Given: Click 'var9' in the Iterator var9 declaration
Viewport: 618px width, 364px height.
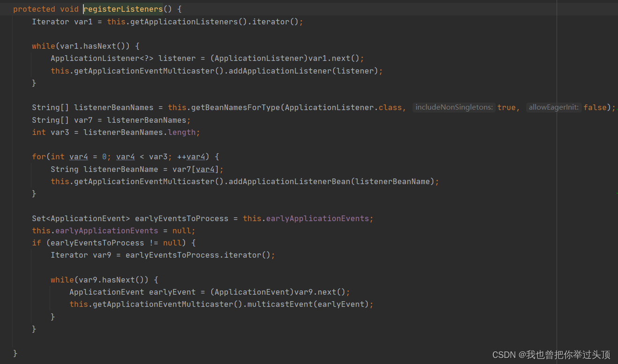Looking at the screenshot, I should coord(102,255).
